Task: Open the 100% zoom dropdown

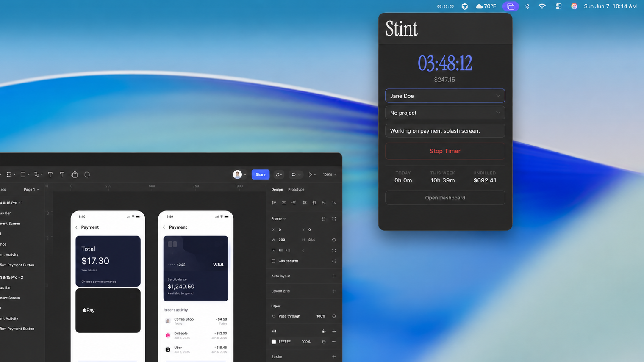Action: coord(330,174)
